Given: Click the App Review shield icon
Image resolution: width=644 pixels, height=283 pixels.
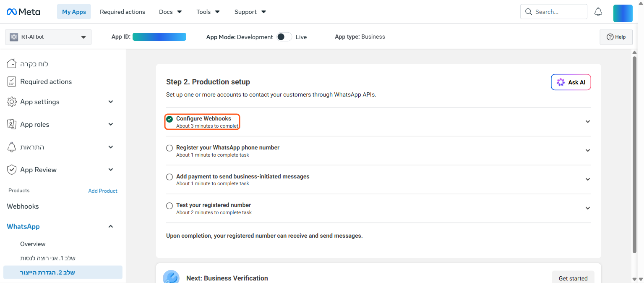Looking at the screenshot, I should pyautogui.click(x=12, y=170).
